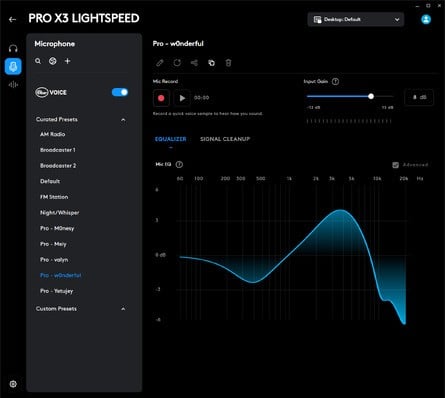Open Mic EQ help icon
This screenshot has width=445, height=398.
[x=179, y=164]
